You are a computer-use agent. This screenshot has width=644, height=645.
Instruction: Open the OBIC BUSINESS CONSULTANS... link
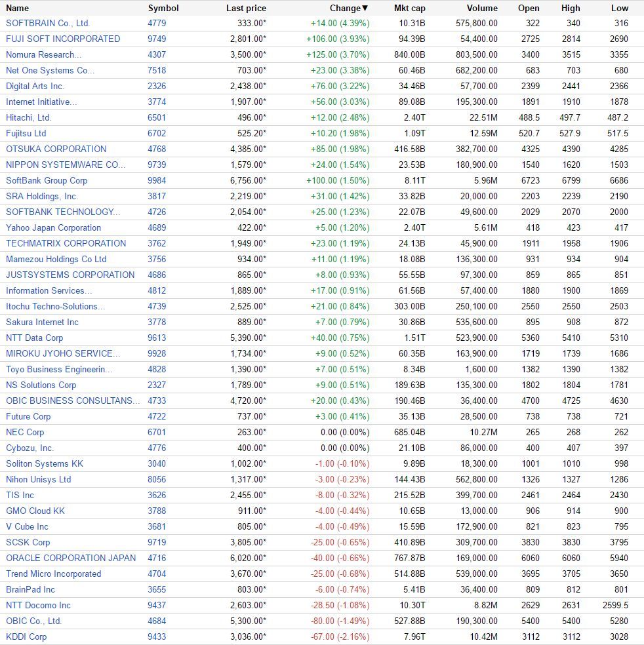point(73,401)
